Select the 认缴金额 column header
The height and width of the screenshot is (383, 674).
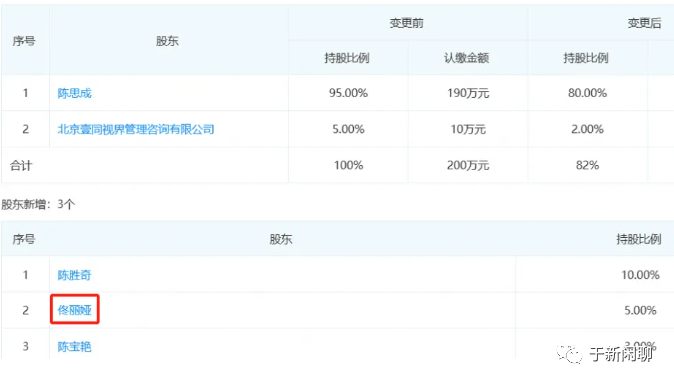pos(466,58)
